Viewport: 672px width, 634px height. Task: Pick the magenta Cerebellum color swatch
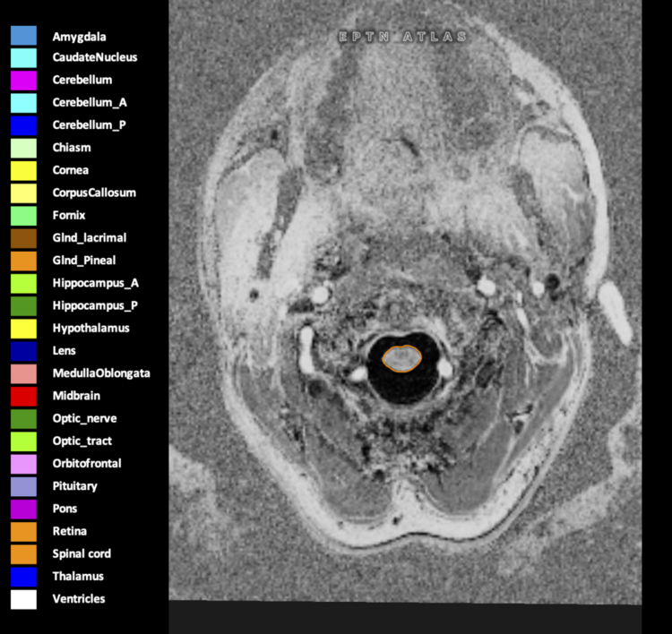tap(23, 81)
